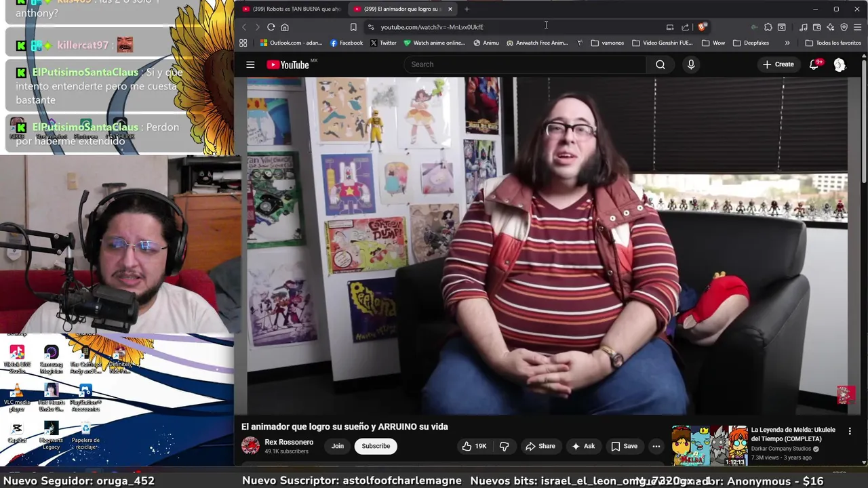Open the Rex Rossonero channel name link
868x488 pixels.
pos(289,442)
